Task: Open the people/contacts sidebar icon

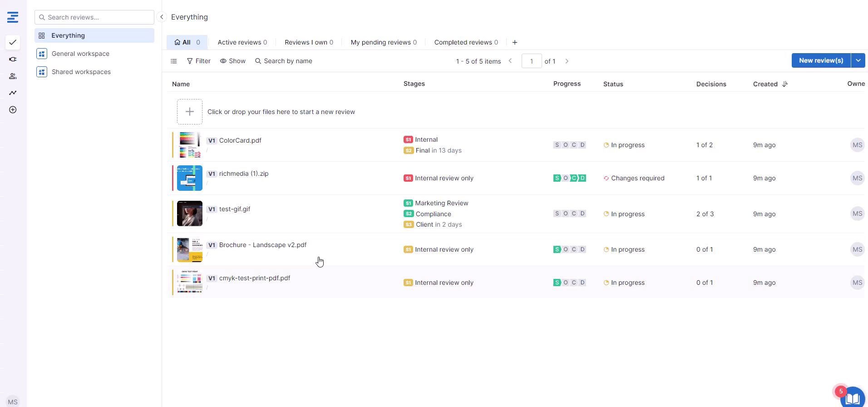Action: [13, 76]
